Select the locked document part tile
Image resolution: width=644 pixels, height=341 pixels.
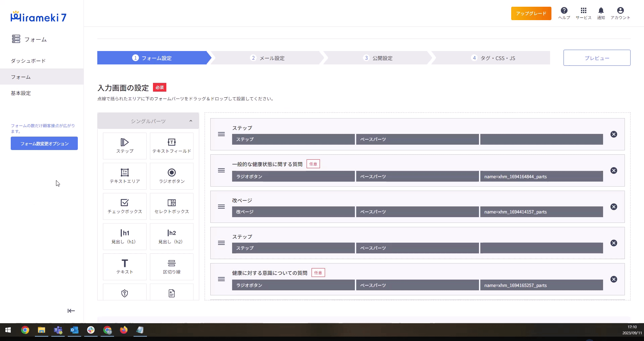171,292
